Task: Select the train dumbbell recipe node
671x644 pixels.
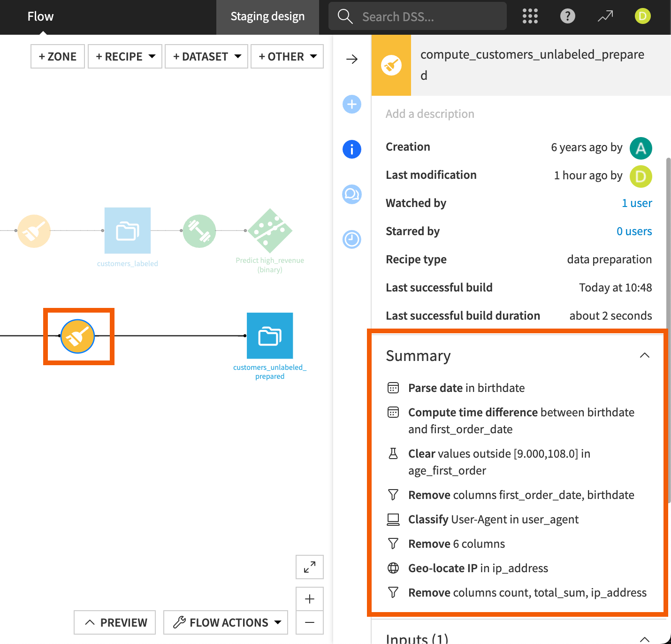Action: pyautogui.click(x=199, y=231)
